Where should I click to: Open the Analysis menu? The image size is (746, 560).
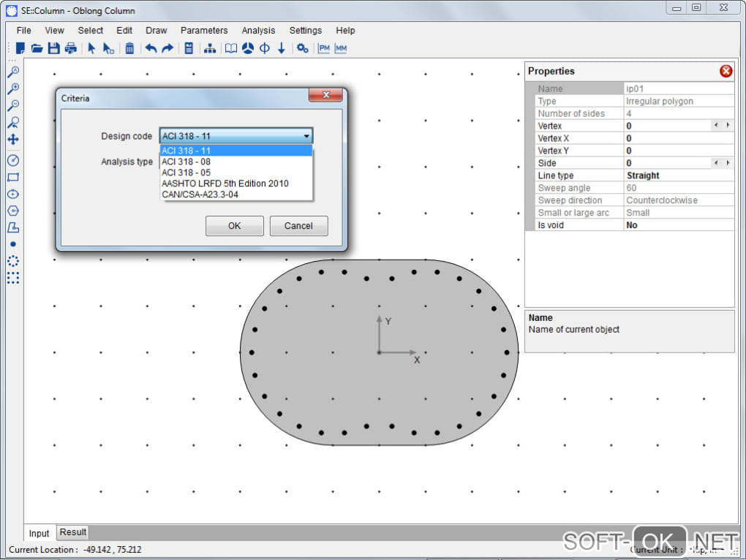(x=258, y=31)
